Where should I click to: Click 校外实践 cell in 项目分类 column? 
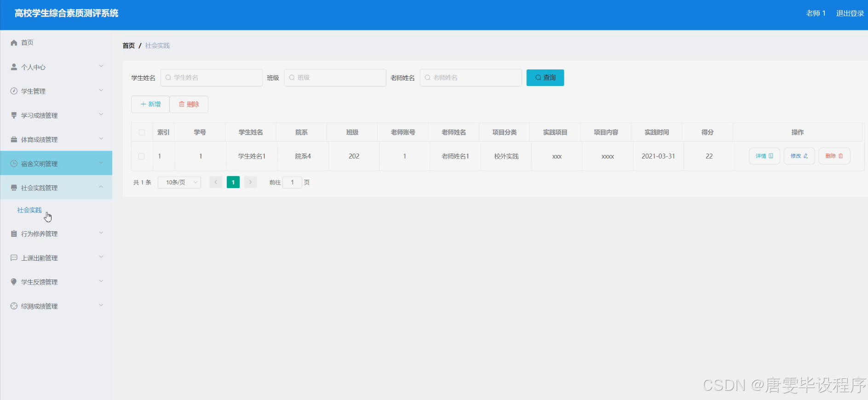pyautogui.click(x=506, y=156)
